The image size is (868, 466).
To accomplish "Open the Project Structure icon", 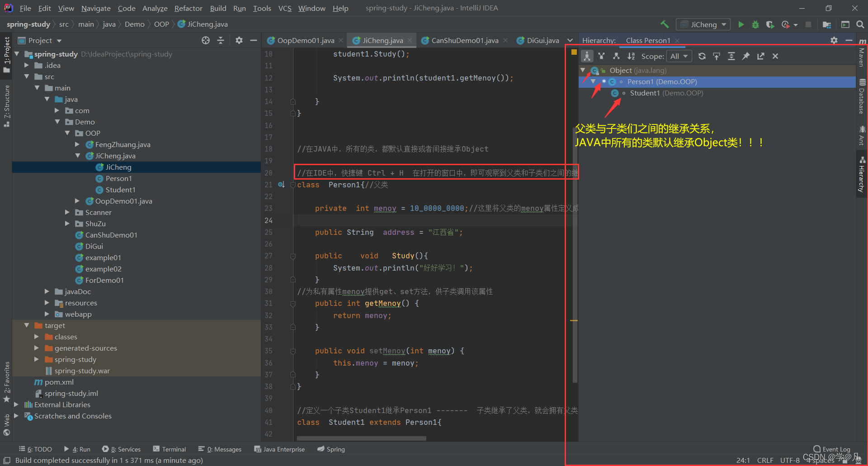I will point(826,24).
